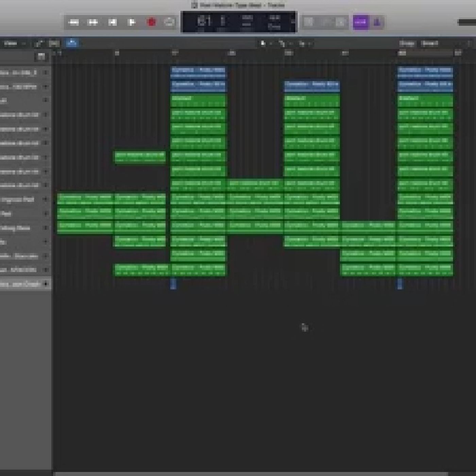The height and width of the screenshot is (476, 476).
Task: Click the icon button above track headers
Action: coord(41,56)
